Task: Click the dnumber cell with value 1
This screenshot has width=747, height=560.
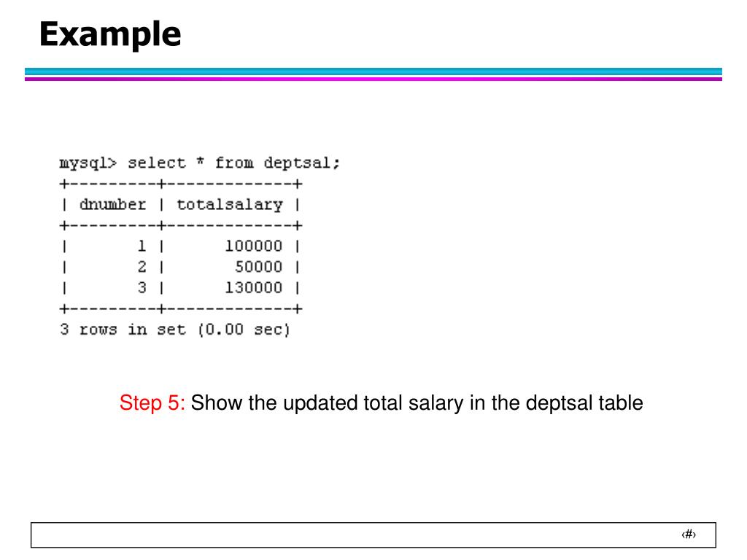Action: pos(142,246)
